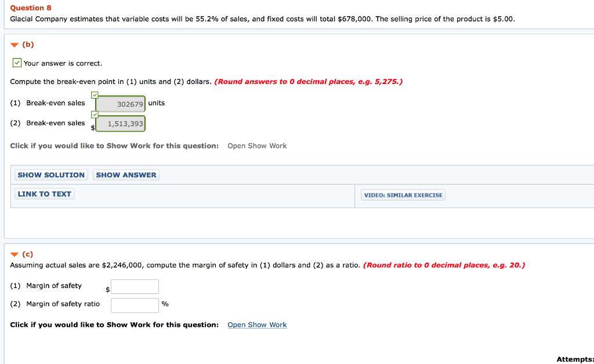The width and height of the screenshot is (594, 364).
Task: Click inside the Margin of safety dollar field
Action: (135, 286)
